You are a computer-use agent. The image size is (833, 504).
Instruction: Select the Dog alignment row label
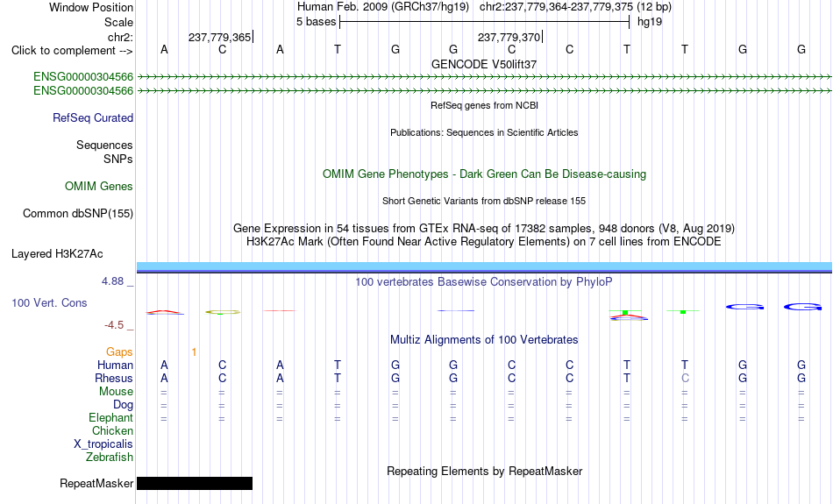tap(124, 405)
